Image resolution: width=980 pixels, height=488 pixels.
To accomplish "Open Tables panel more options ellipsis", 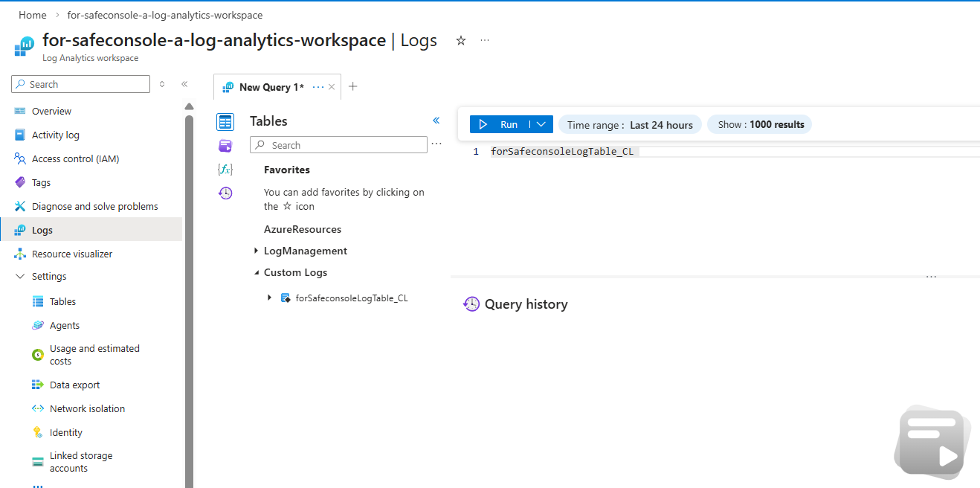I will click(436, 144).
